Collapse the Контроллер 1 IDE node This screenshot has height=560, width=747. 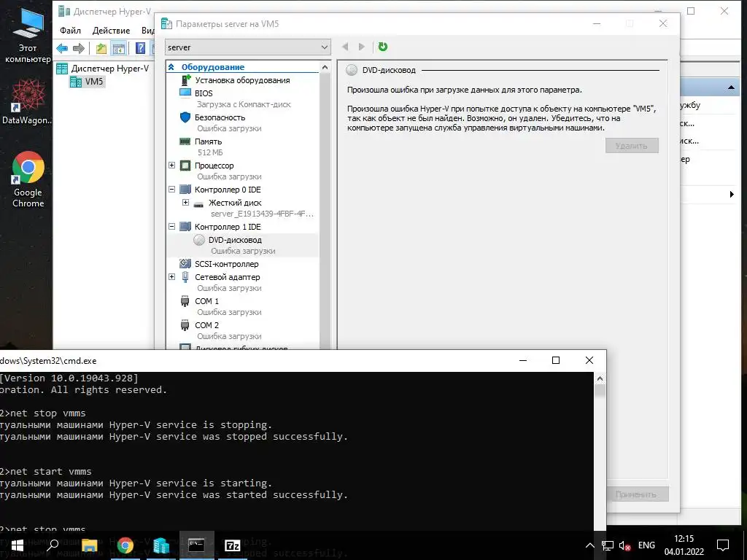(172, 226)
